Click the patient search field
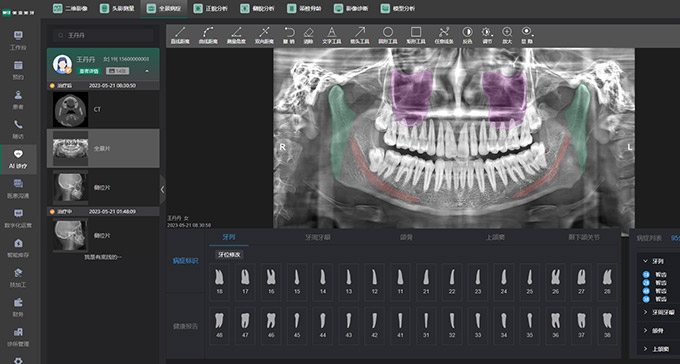 click(103, 35)
